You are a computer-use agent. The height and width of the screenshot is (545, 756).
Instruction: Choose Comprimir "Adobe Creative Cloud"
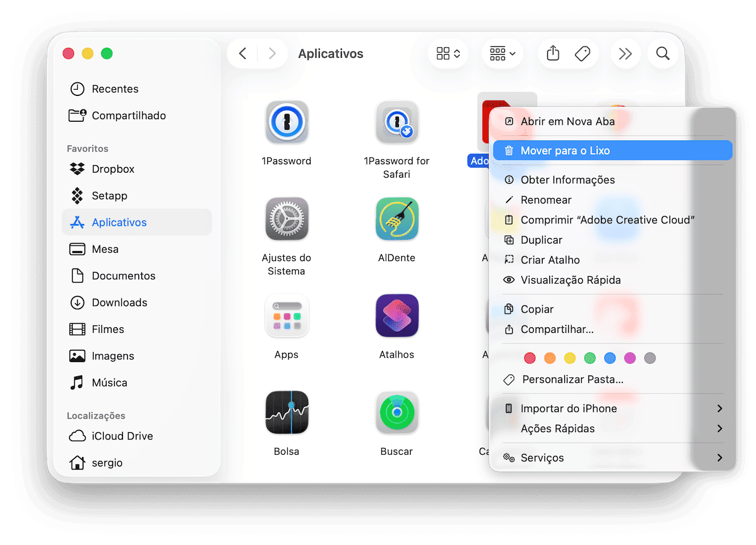pyautogui.click(x=613, y=220)
